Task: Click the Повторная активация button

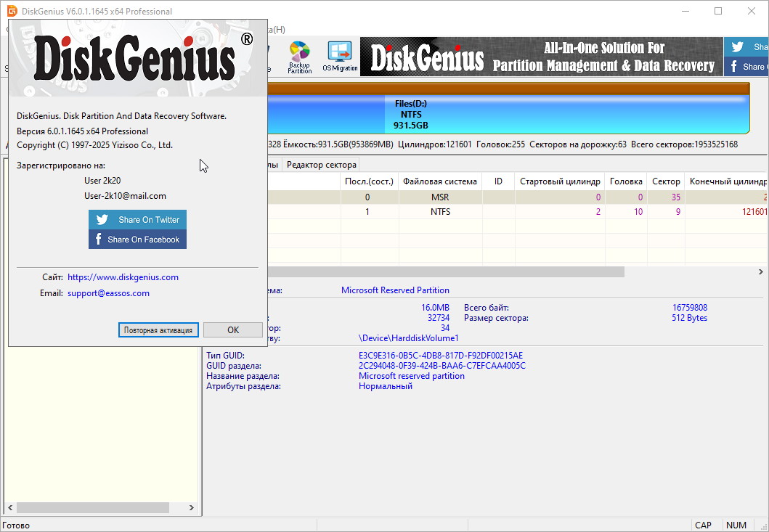Action: [x=158, y=330]
